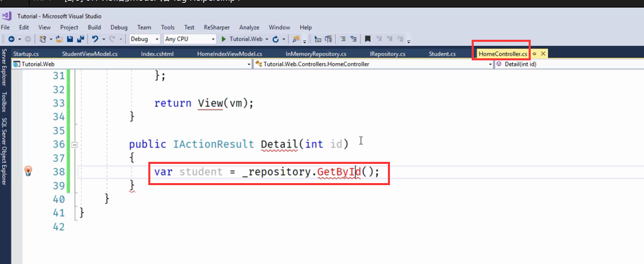Switch to the Index.cshtml tab
This screenshot has height=264, width=644.
tap(157, 53)
